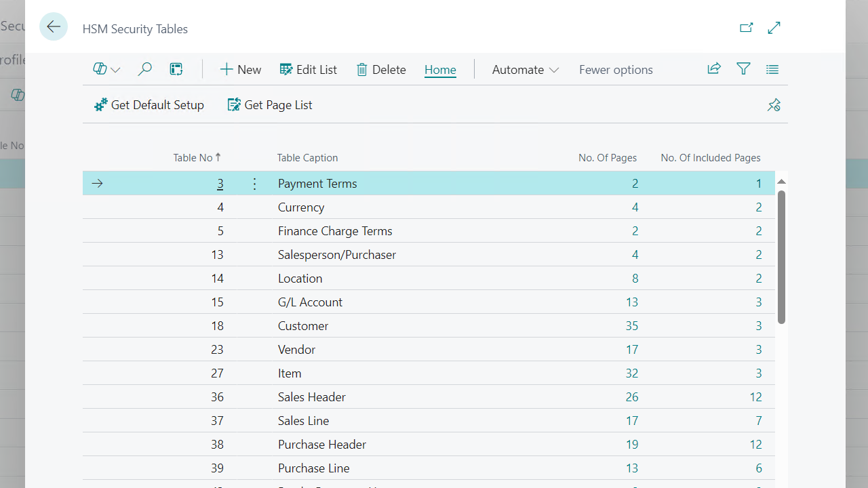This screenshot has height=488, width=868.
Task: Click the vertical scrollbar thumb
Action: pyautogui.click(x=781, y=258)
